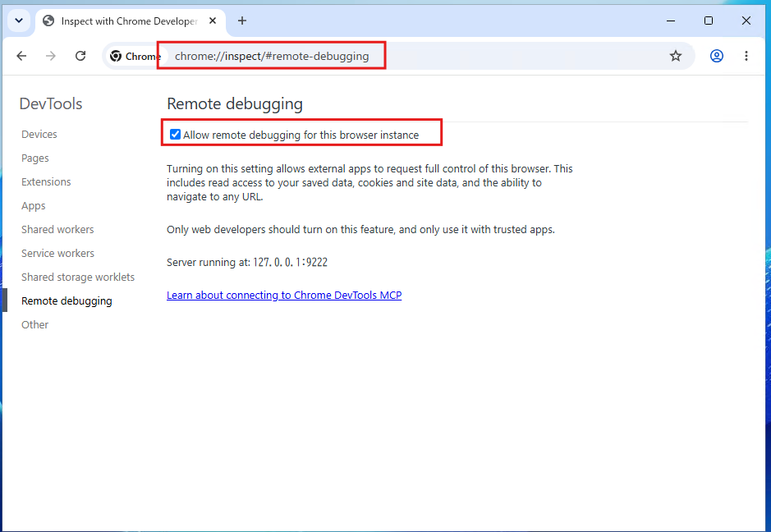
Task: Open the Shared storage worklets section
Action: [x=78, y=277]
